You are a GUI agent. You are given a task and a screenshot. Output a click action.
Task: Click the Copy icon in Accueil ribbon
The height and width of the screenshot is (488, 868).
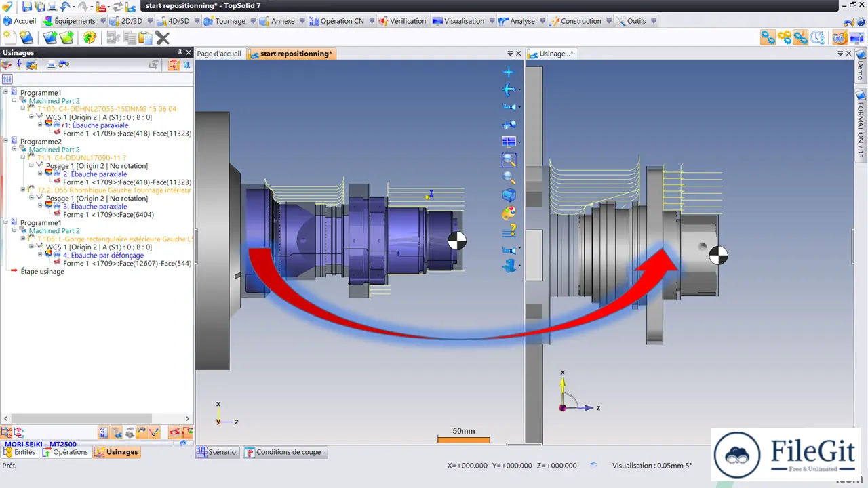[129, 38]
